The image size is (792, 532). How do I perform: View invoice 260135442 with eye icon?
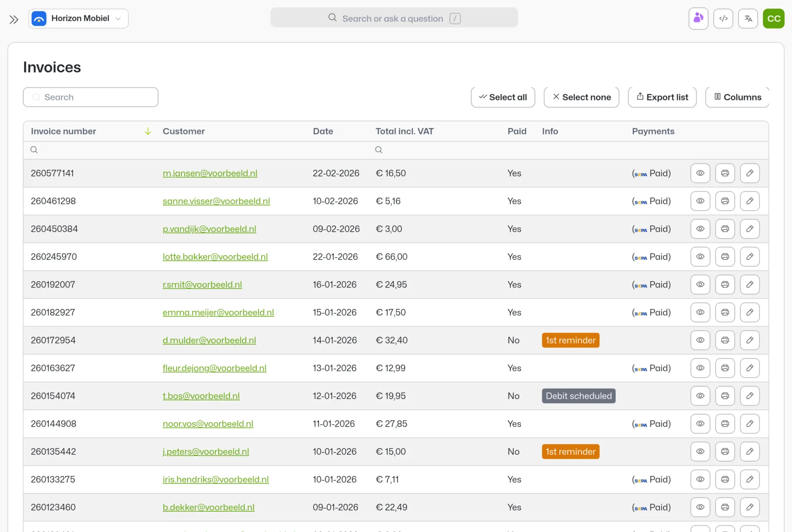tap(700, 451)
